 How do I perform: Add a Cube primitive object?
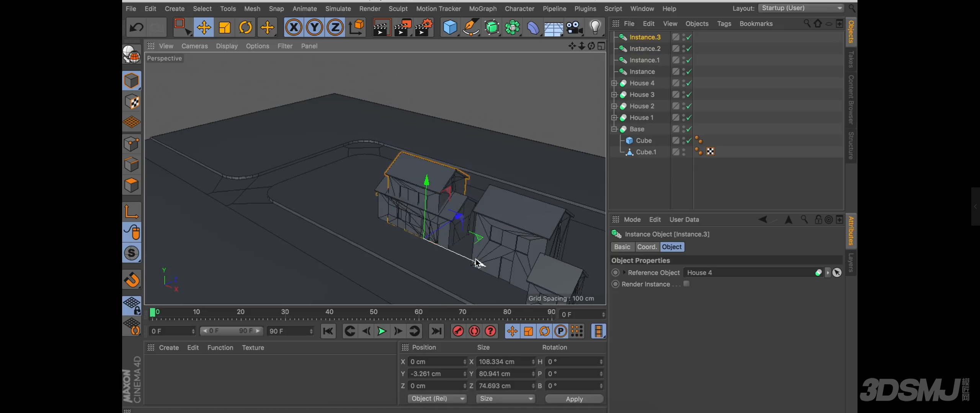pos(450,28)
